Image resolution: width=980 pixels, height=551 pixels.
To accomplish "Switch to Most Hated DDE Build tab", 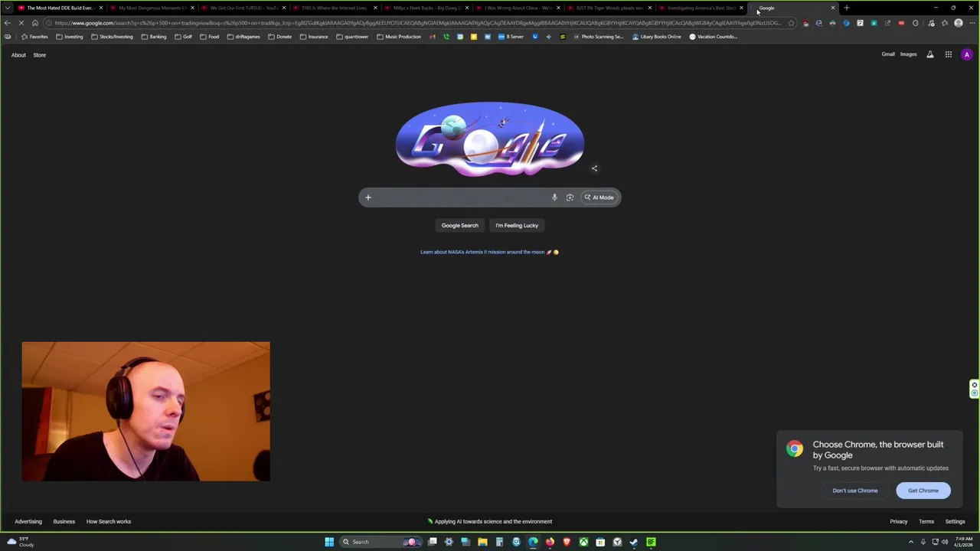I will (60, 8).
